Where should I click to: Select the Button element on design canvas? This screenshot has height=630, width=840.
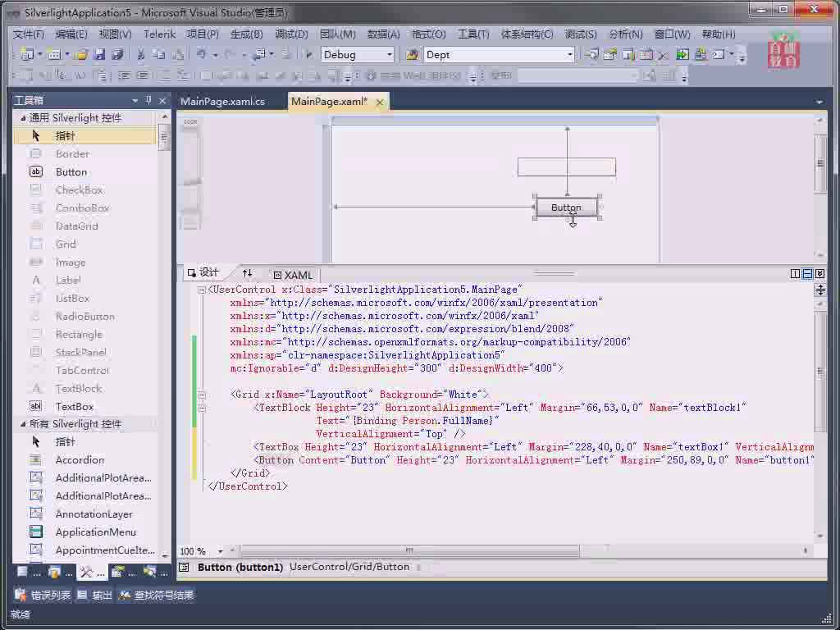click(x=566, y=208)
